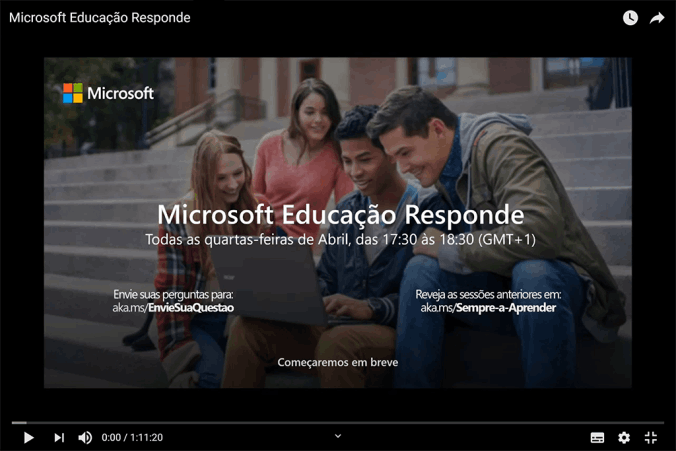676x451 pixels.
Task: Exit full screen mode
Action: click(x=651, y=438)
